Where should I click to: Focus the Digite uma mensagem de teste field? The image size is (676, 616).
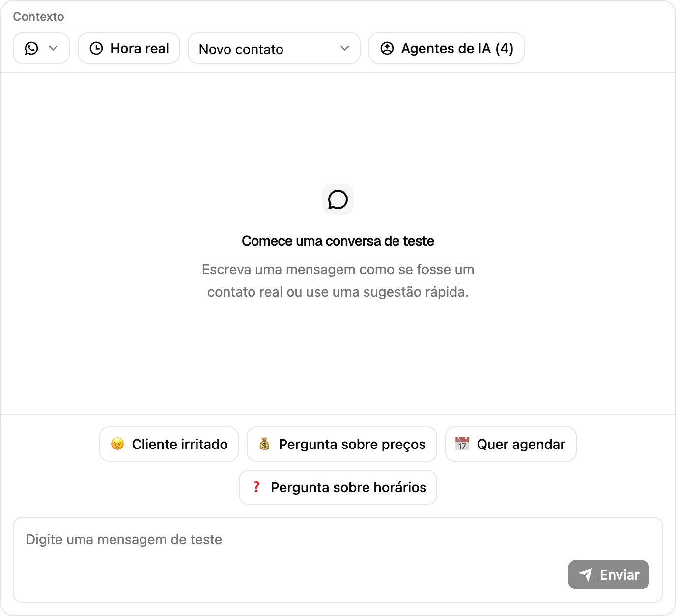click(x=338, y=560)
